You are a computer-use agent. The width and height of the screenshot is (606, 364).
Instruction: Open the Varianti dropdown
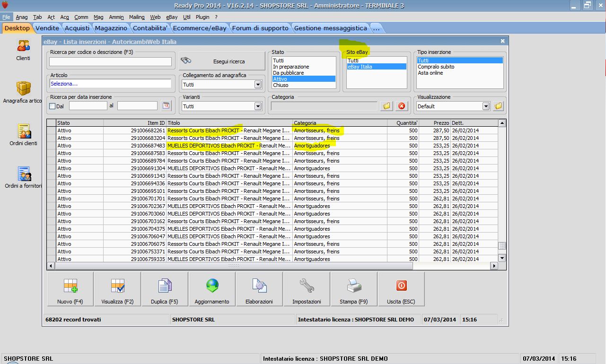pyautogui.click(x=258, y=106)
